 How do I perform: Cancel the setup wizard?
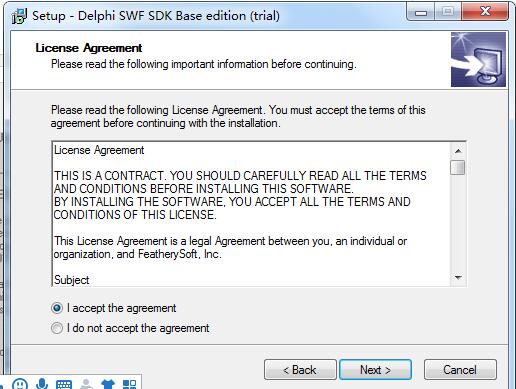coord(460,370)
